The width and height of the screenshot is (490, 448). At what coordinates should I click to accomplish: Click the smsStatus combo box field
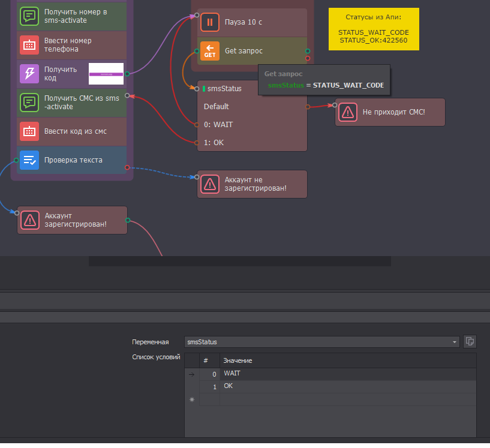pos(322,342)
